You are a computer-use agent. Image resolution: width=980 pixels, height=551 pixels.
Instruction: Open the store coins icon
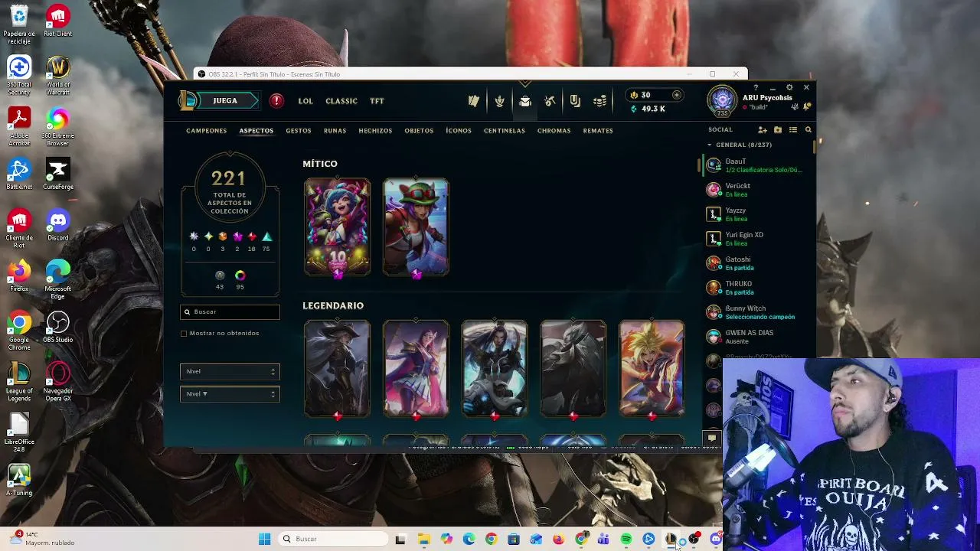(600, 100)
